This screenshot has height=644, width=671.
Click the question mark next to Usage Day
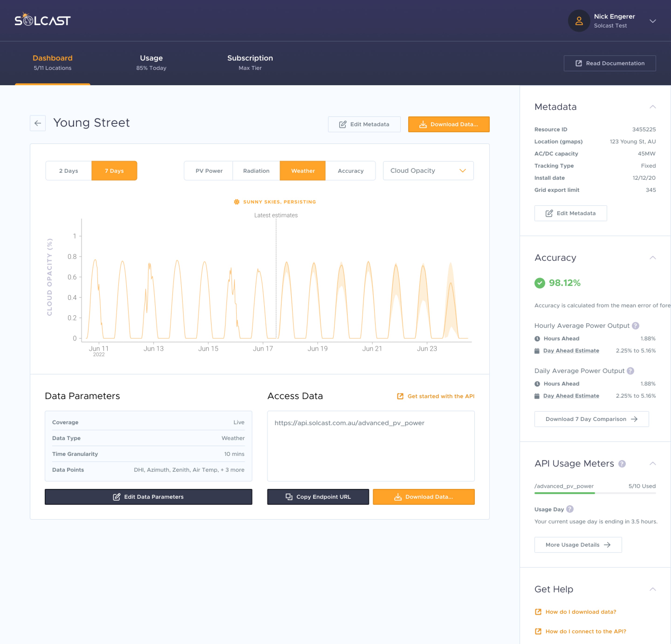coord(570,509)
